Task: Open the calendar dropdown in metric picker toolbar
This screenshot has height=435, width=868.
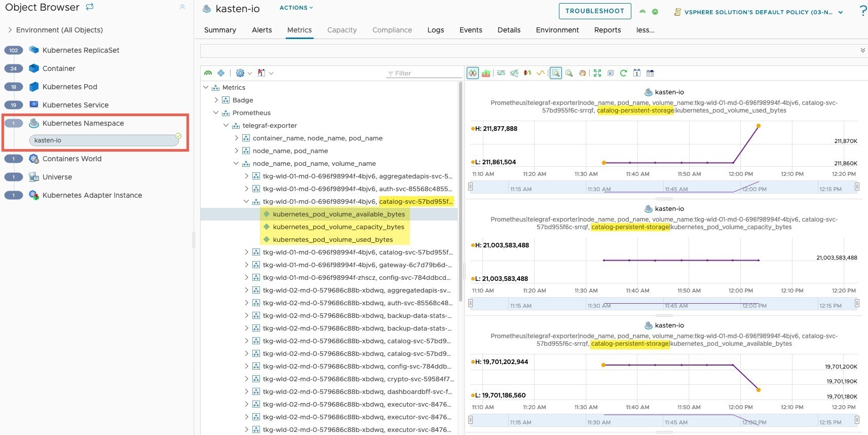Action: coord(266,73)
